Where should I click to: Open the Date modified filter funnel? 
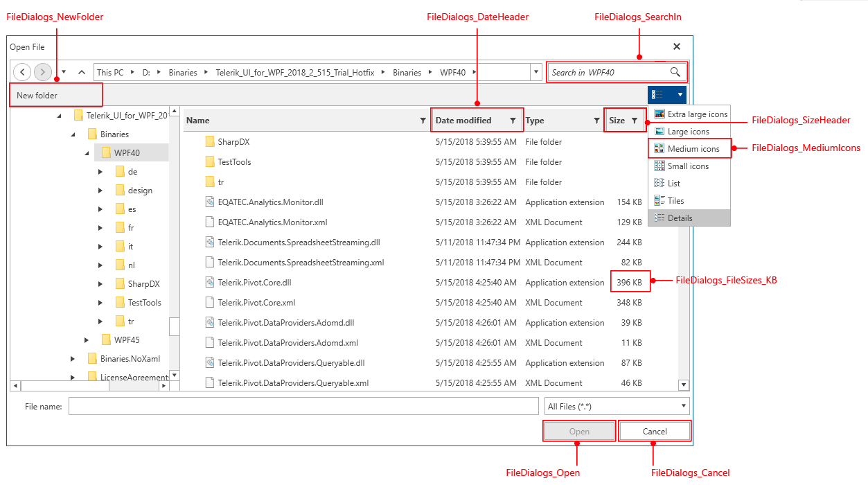click(x=514, y=120)
